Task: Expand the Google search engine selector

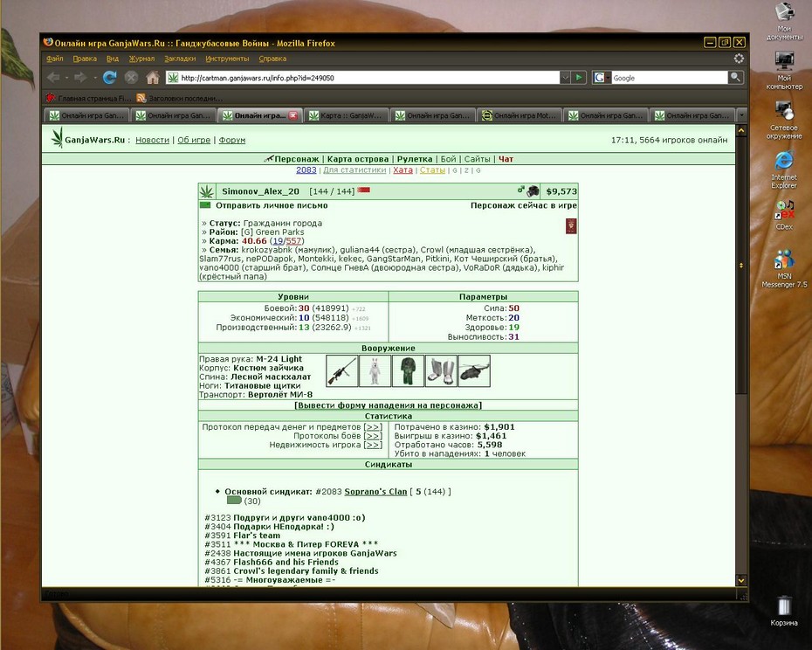Action: coord(602,78)
